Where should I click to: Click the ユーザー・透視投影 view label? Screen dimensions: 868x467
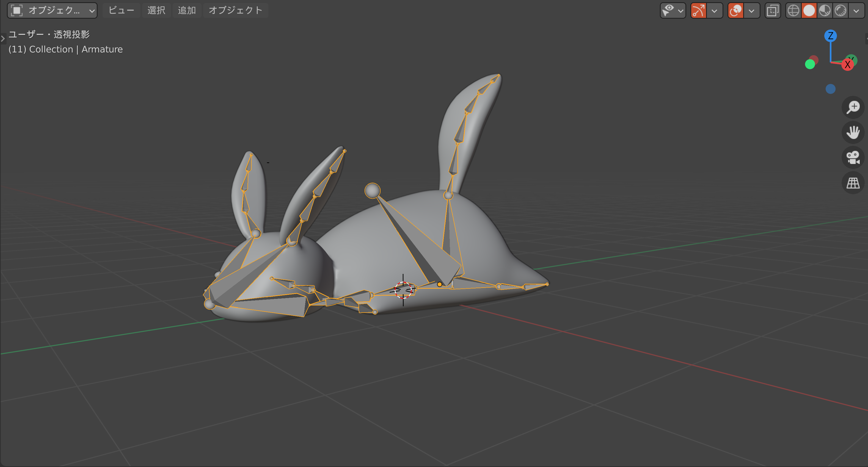49,34
